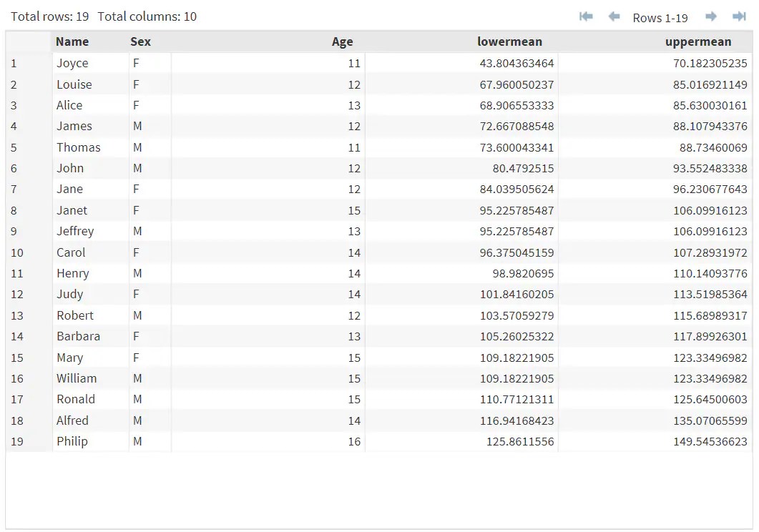
Task: Sort by uppermean column header
Action: tap(698, 41)
